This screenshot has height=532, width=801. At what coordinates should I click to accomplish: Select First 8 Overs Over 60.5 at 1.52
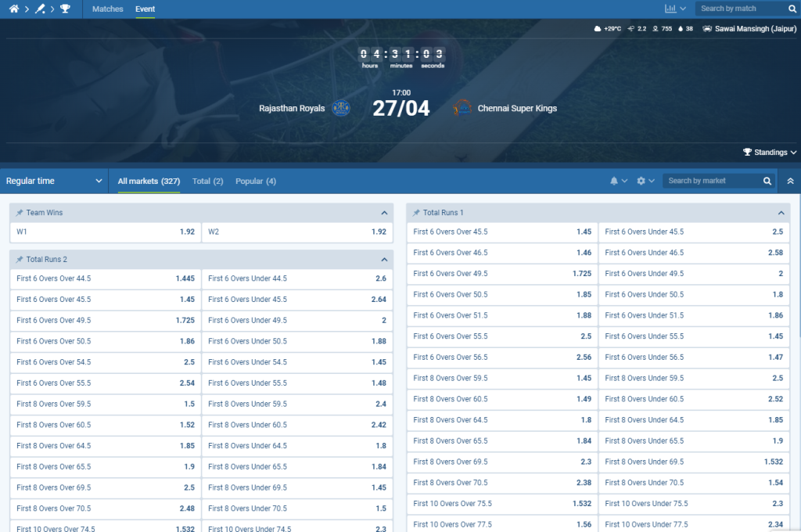click(106, 425)
